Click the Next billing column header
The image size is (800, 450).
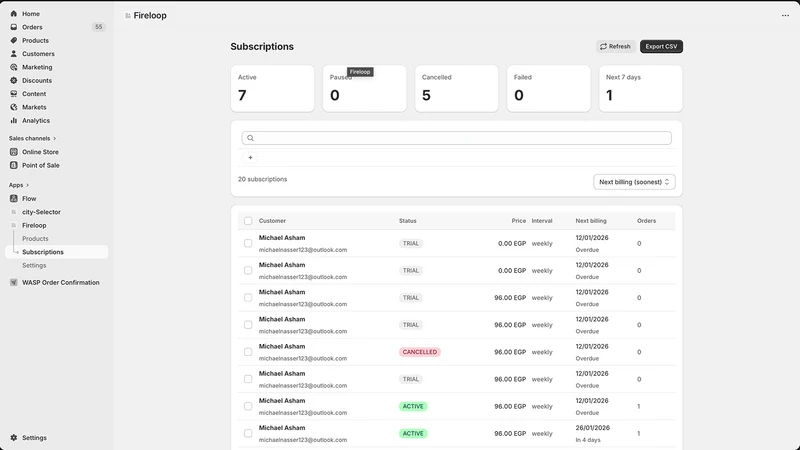[591, 221]
